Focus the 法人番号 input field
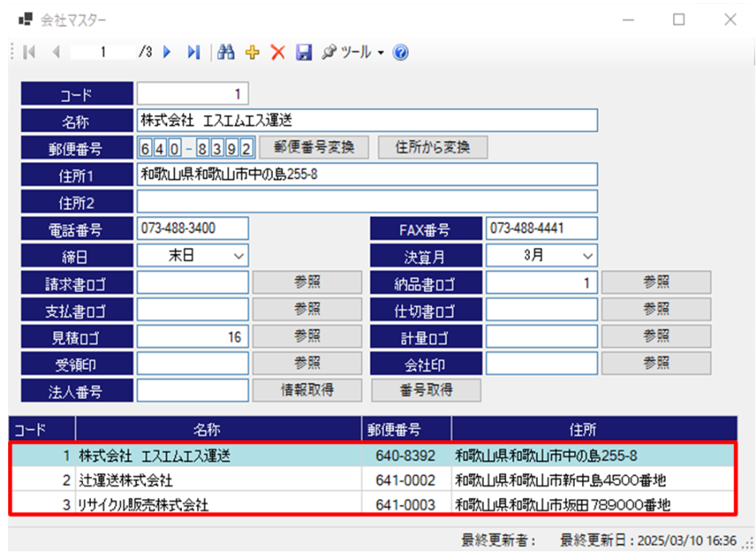 tap(193, 390)
